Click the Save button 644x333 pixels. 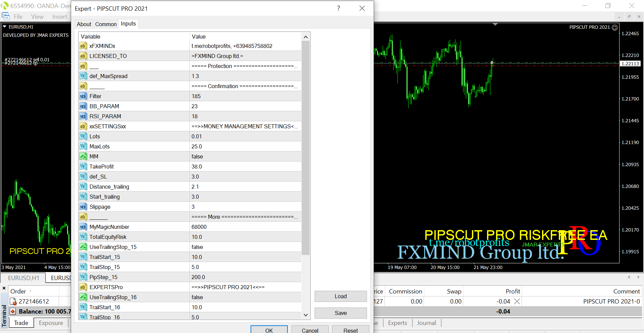(340, 313)
